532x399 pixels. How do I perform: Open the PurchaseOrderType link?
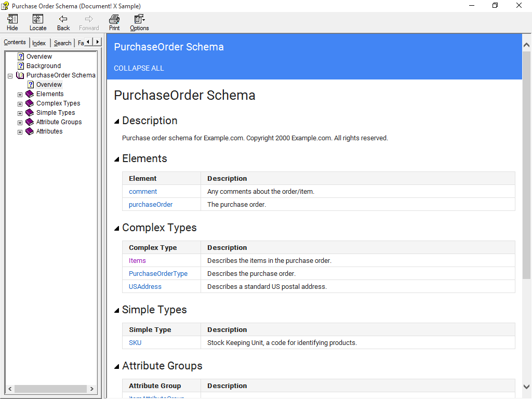(158, 273)
